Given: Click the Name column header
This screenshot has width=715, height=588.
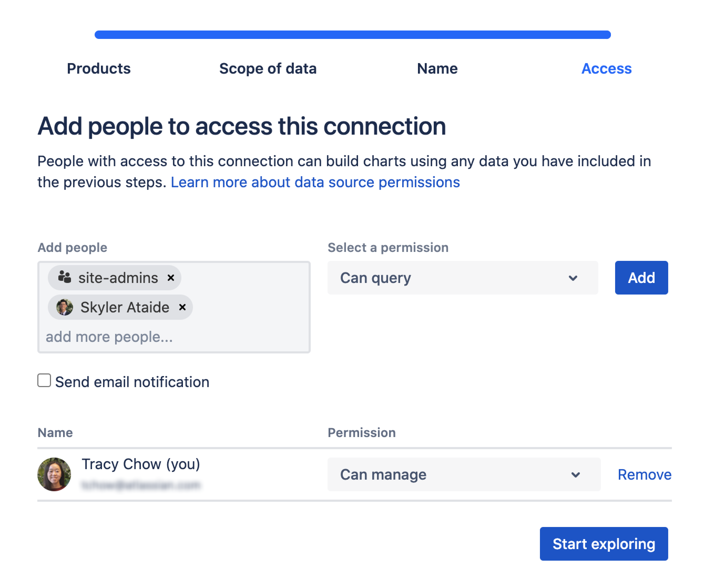Looking at the screenshot, I should click(x=55, y=433).
